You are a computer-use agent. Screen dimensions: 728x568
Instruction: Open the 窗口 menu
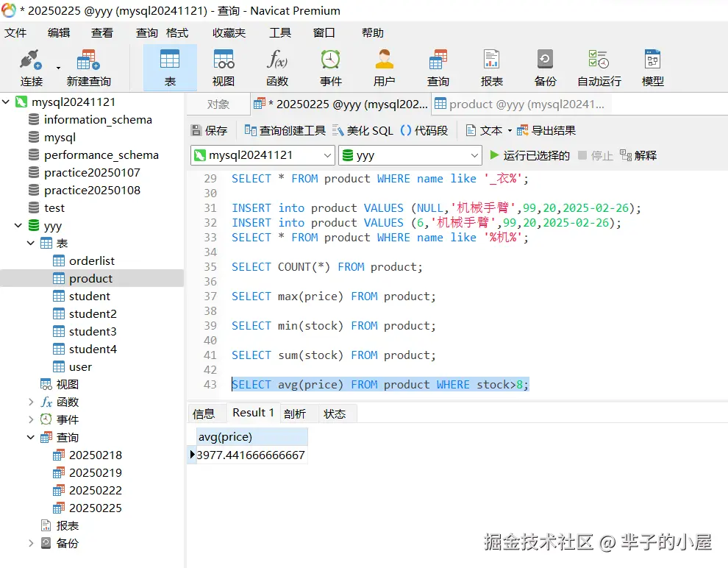click(x=324, y=33)
